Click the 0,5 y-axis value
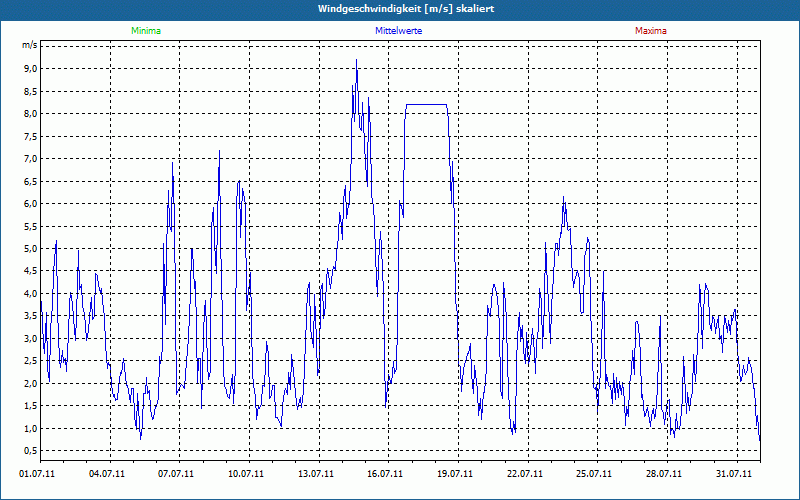The height and width of the screenshot is (500, 800). tap(31, 451)
